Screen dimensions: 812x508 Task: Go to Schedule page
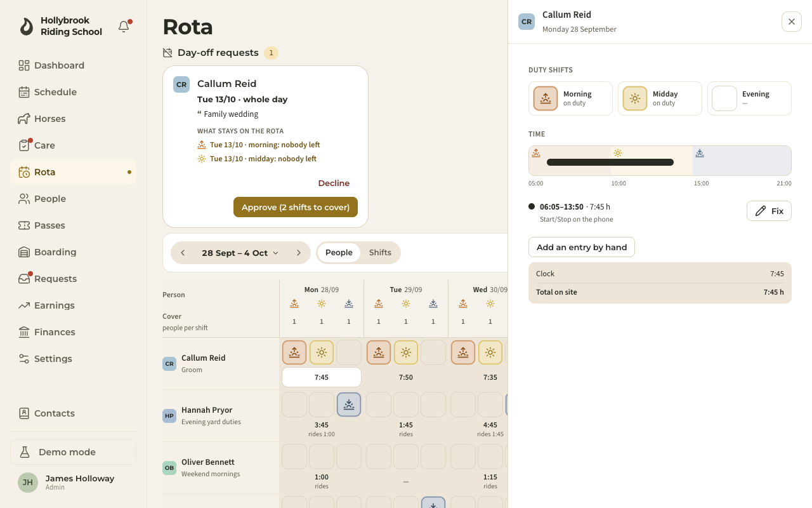pos(73,92)
